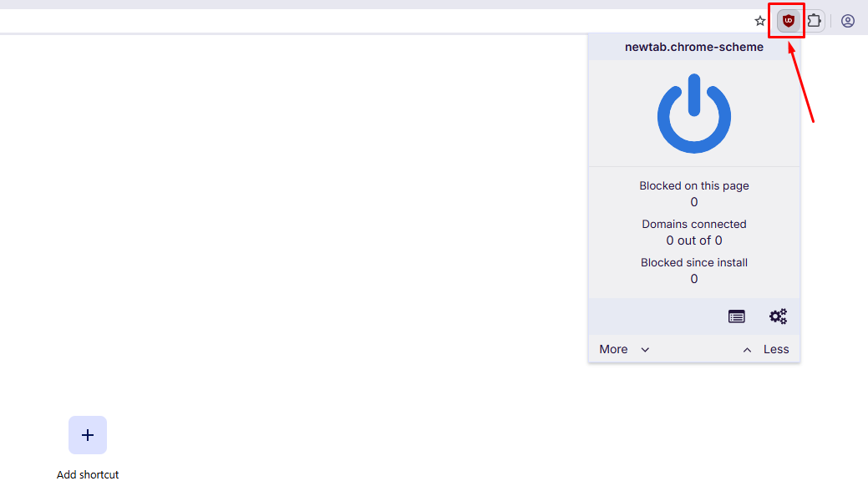Click the Add shortcut label
The width and height of the screenshot is (868, 486).
[x=88, y=474]
